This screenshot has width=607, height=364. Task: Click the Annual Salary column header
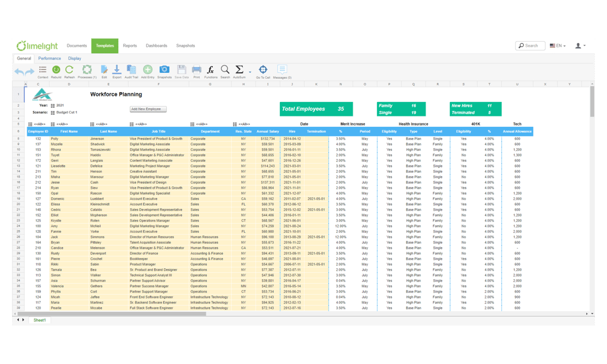pos(268,132)
